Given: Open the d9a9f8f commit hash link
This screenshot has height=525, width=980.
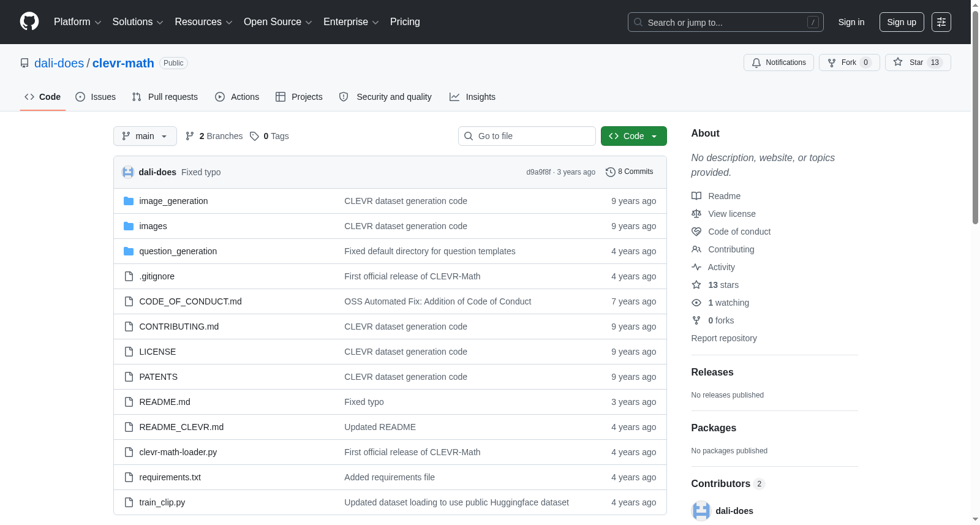Looking at the screenshot, I should (x=538, y=172).
